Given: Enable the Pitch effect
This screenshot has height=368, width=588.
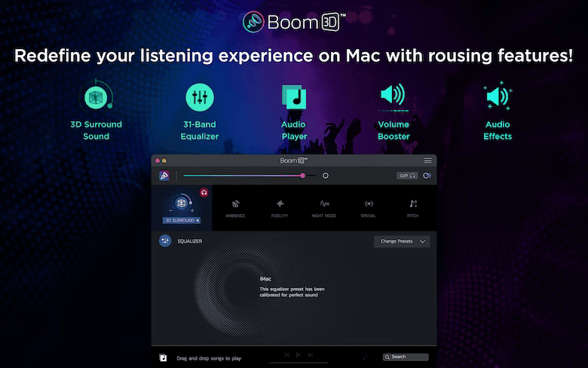Looking at the screenshot, I should pos(413,209).
